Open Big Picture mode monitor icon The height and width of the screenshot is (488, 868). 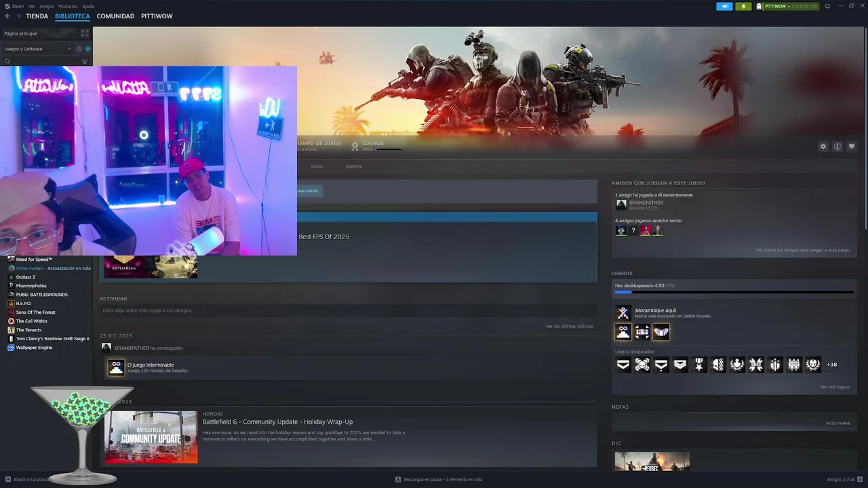click(x=827, y=6)
